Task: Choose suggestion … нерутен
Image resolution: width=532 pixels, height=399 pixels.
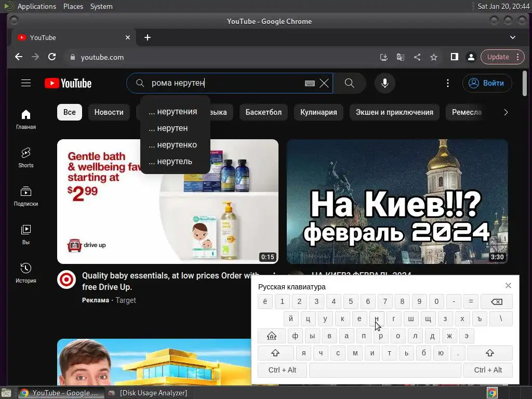Action: [175, 128]
